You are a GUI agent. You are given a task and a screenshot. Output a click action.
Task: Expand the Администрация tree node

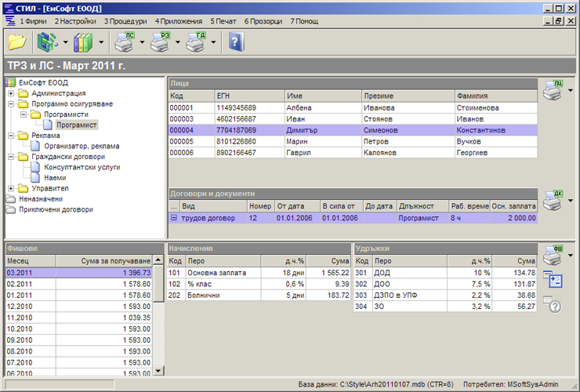(x=11, y=93)
